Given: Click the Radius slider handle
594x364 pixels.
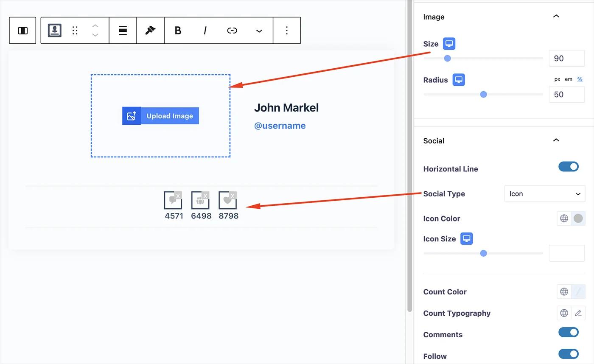Looking at the screenshot, I should pyautogui.click(x=483, y=94).
